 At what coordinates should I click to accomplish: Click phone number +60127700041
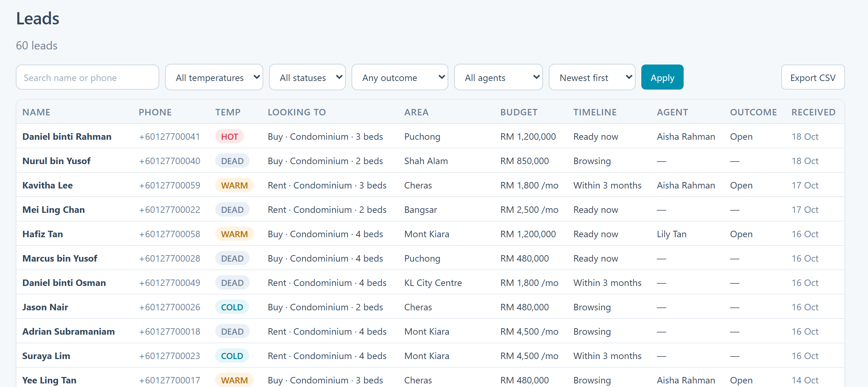pos(170,137)
